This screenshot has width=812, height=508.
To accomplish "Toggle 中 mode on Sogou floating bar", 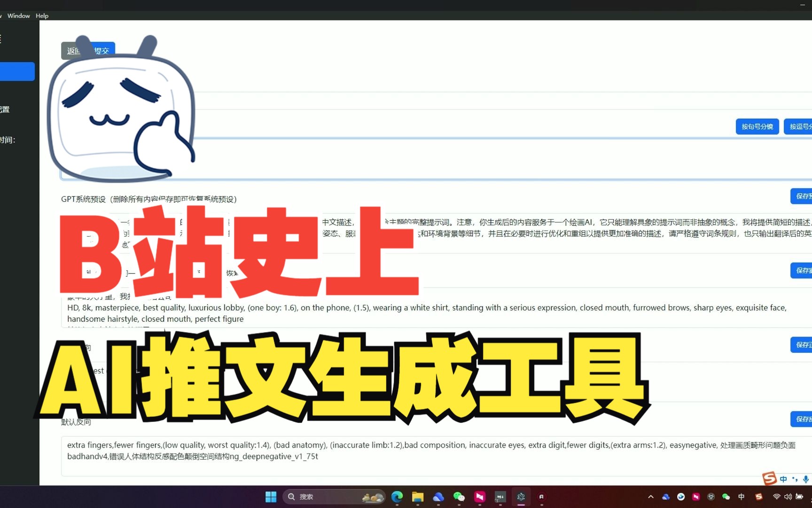I will pos(783,479).
